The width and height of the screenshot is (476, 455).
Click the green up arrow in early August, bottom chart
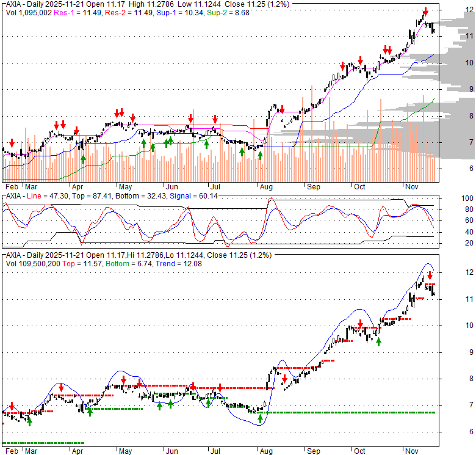(261, 418)
